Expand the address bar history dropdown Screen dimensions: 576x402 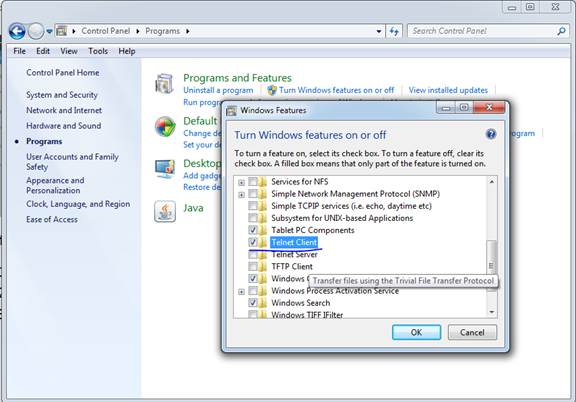coord(379,31)
